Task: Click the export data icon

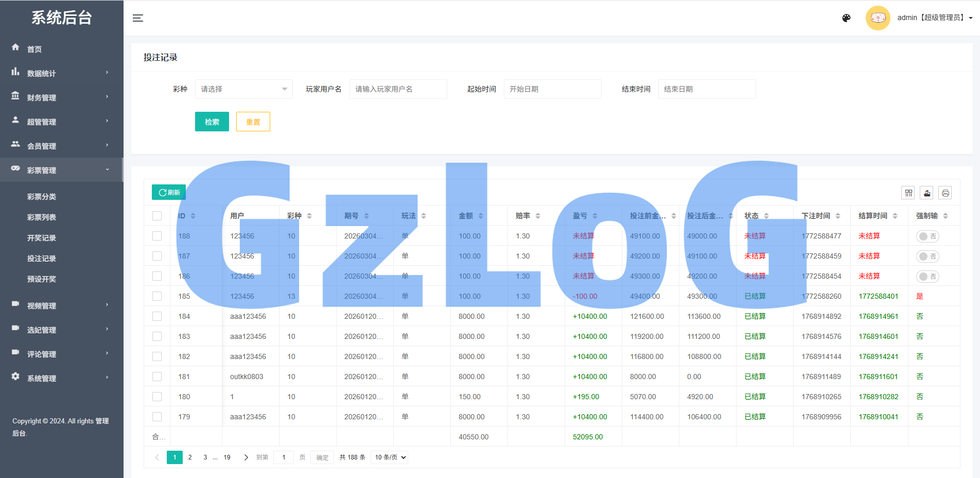Action: click(x=926, y=192)
